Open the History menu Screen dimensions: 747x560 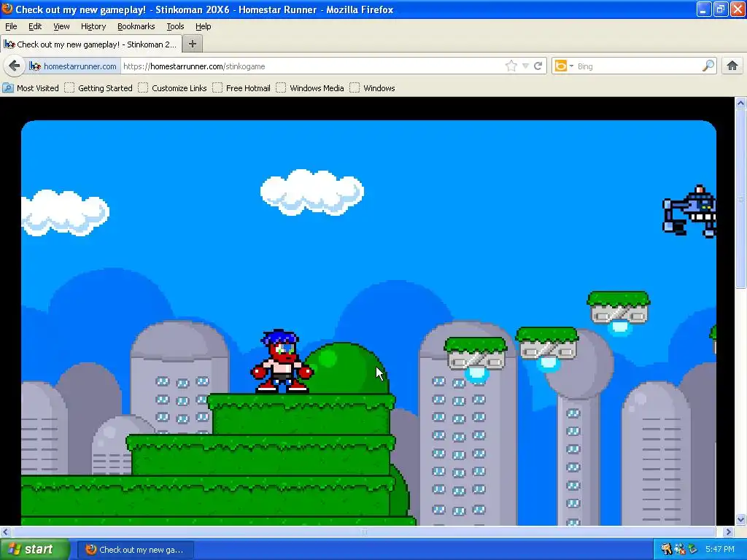(93, 26)
